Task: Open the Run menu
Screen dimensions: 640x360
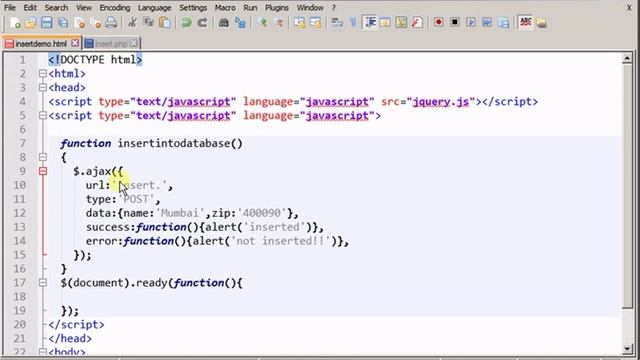Action: click(x=250, y=8)
